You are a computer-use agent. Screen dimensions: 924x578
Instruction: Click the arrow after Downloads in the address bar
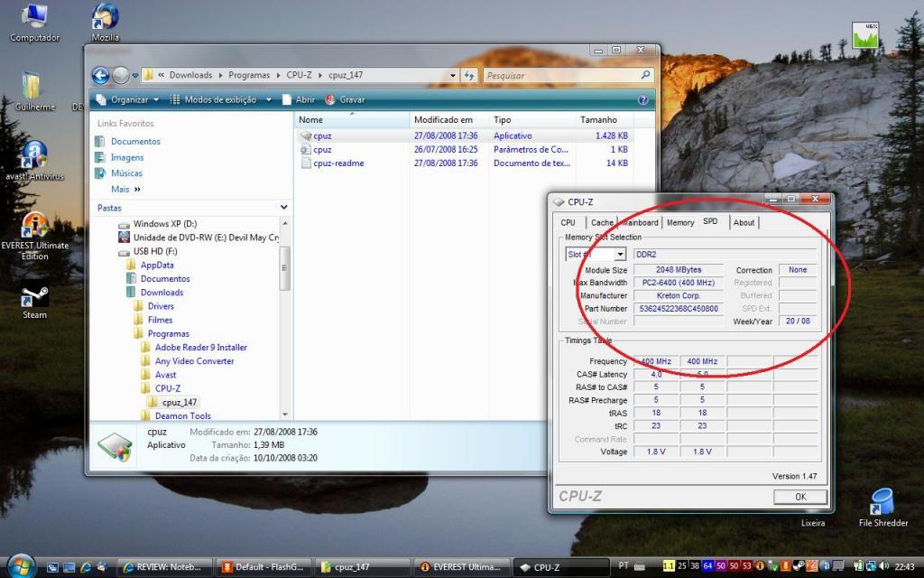coord(220,75)
